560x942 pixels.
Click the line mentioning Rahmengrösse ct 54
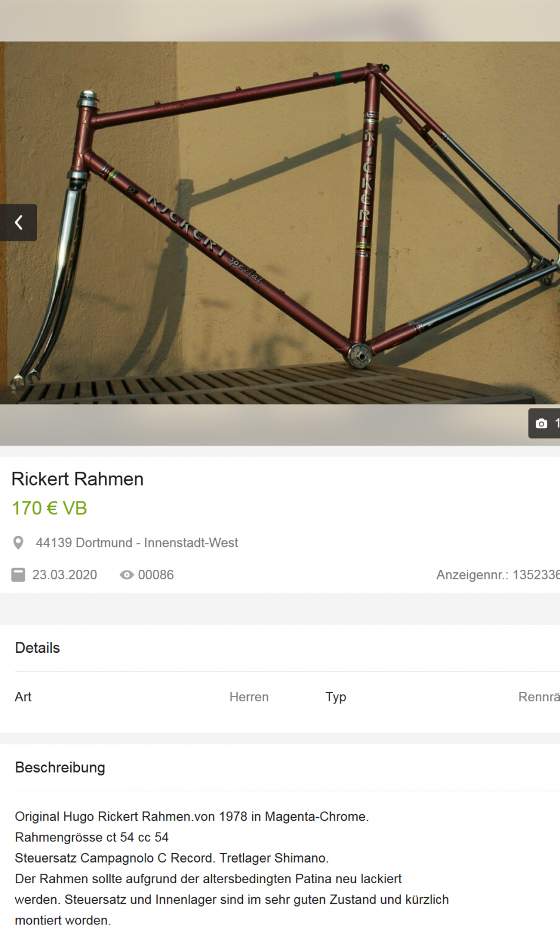pos(92,837)
